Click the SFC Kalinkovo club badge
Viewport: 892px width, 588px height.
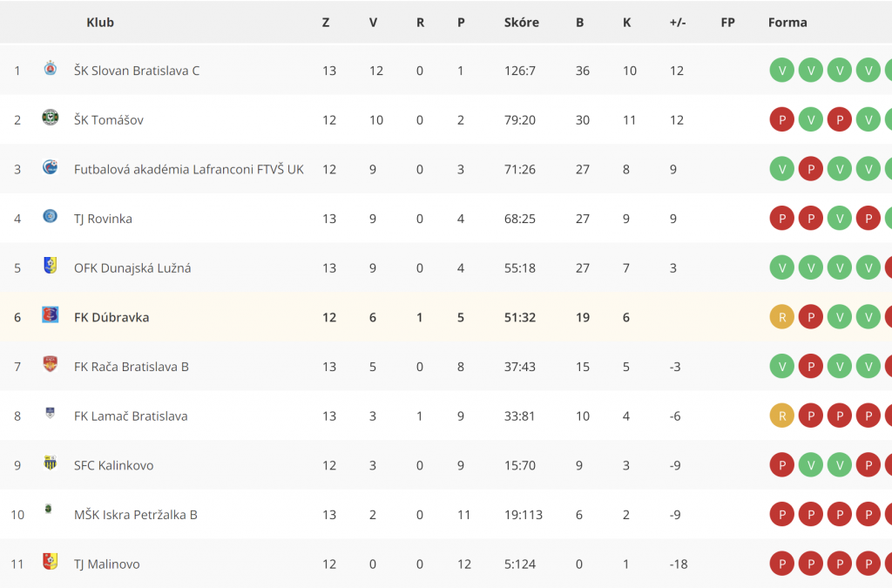coord(50,463)
